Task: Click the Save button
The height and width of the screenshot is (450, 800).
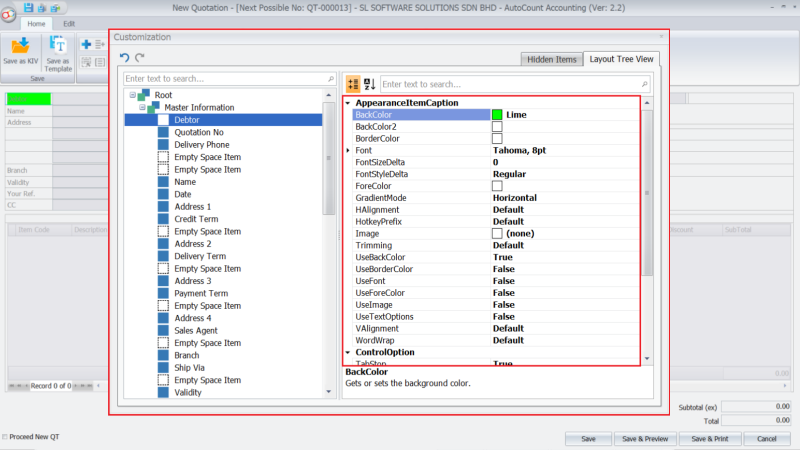Action: pyautogui.click(x=588, y=439)
